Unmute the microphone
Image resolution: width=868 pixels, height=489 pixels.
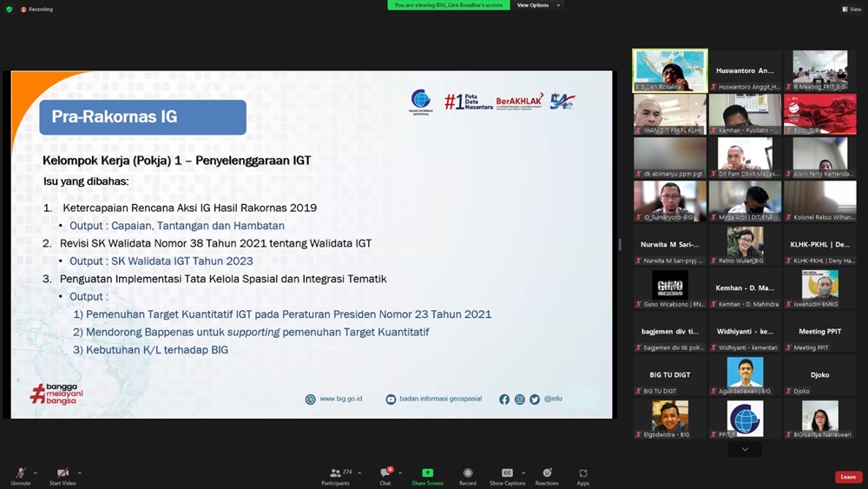tap(20, 473)
